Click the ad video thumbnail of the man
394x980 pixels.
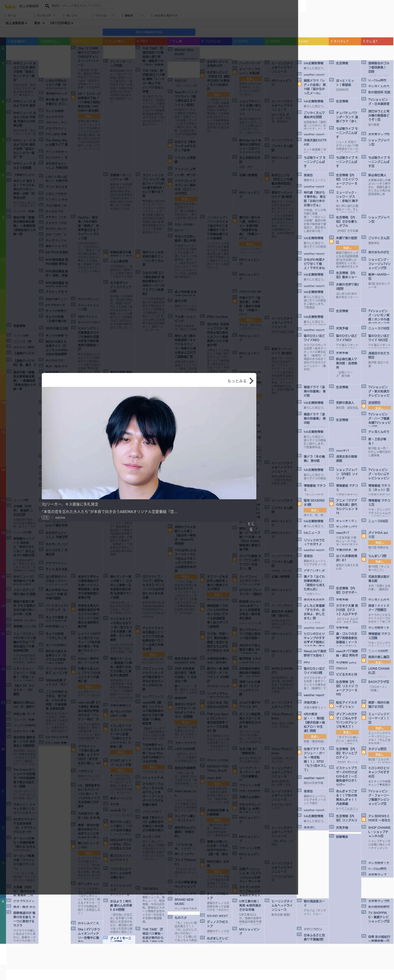pyautogui.click(x=149, y=443)
